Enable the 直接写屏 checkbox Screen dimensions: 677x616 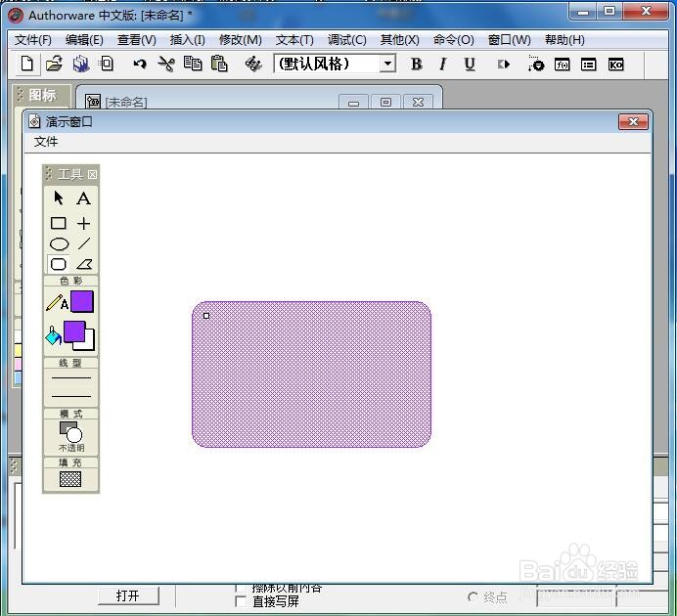click(241, 601)
